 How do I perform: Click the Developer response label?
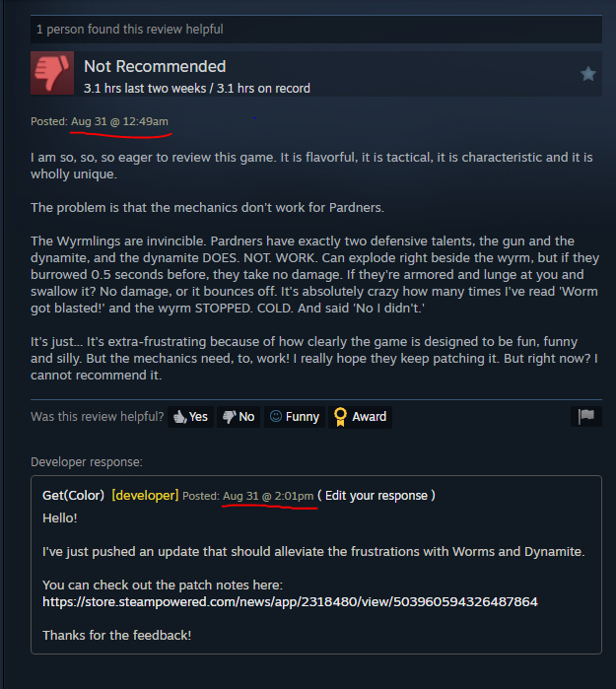(x=87, y=462)
